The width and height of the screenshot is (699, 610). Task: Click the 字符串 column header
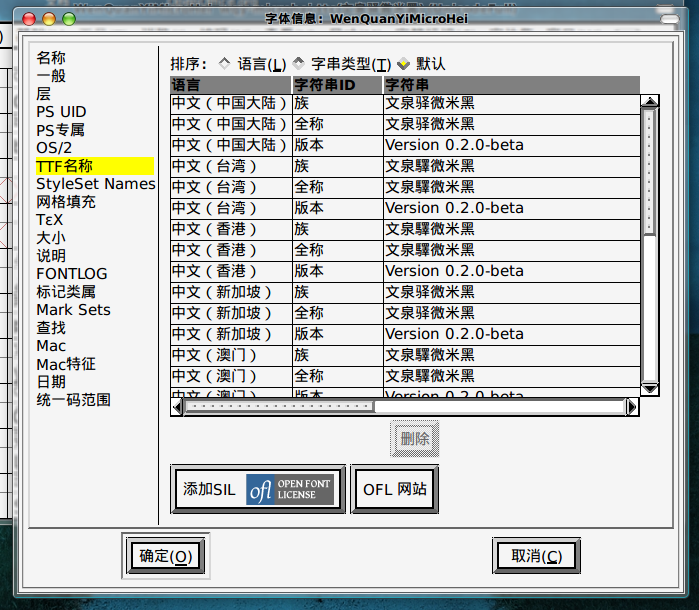tap(512, 85)
